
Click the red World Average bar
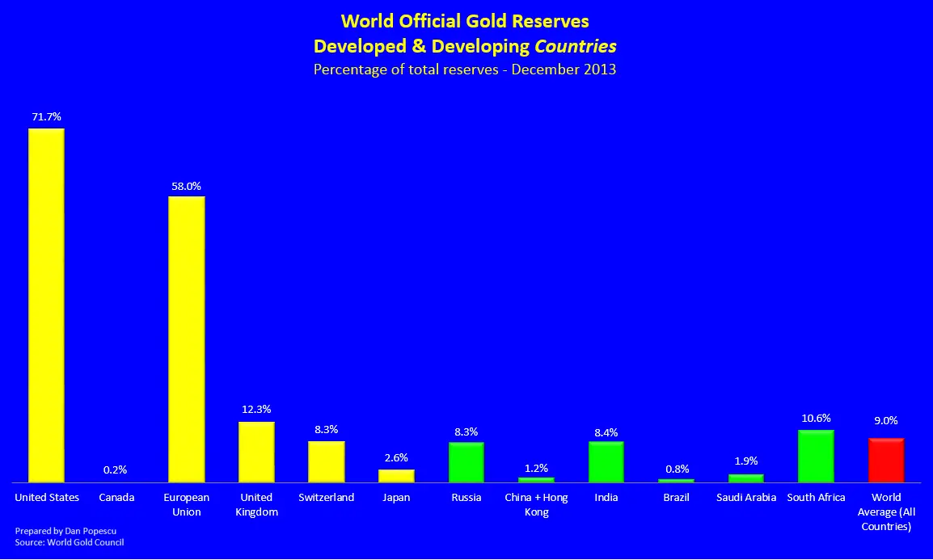coord(886,460)
